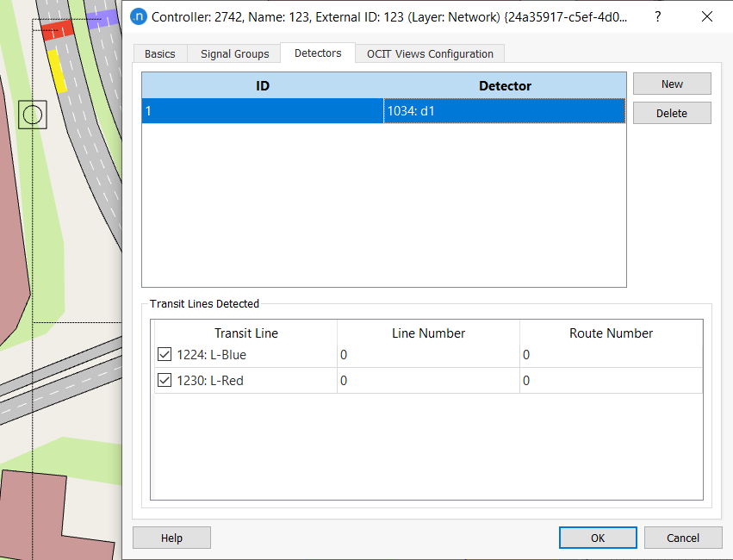Viewport: 733px width, 560px height.
Task: Switch to the Basics tab
Action: point(159,53)
